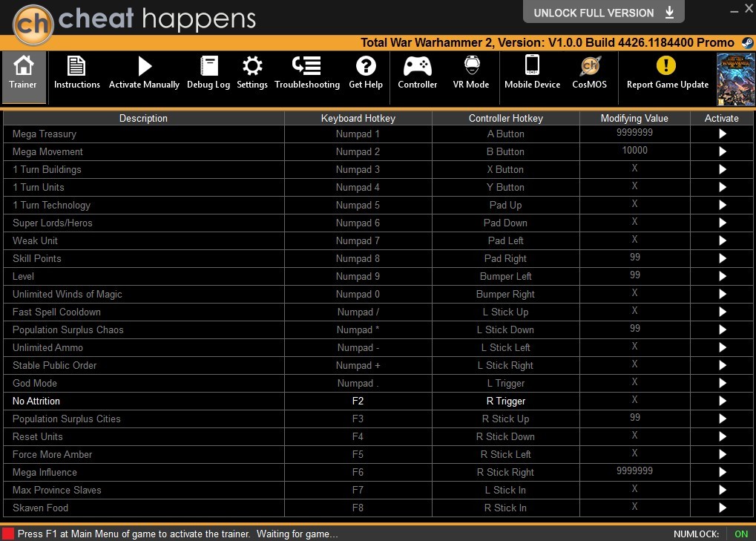Activate Fast Spell Cooldown cheat
Image resolution: width=756 pixels, height=541 pixels.
tap(723, 312)
